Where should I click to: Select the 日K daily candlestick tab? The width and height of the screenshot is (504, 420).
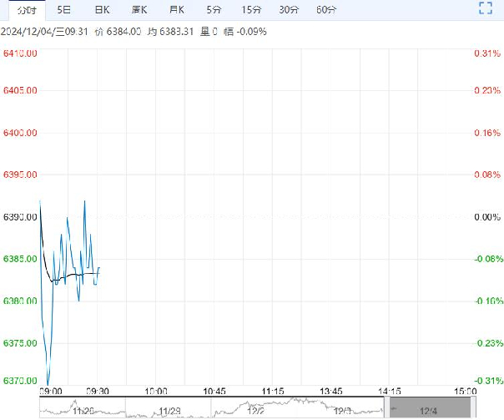[x=102, y=10]
